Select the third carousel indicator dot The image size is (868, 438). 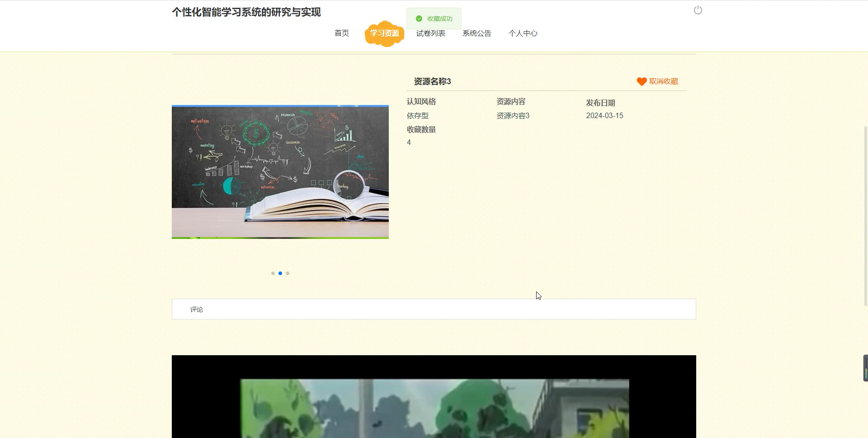[x=288, y=273]
